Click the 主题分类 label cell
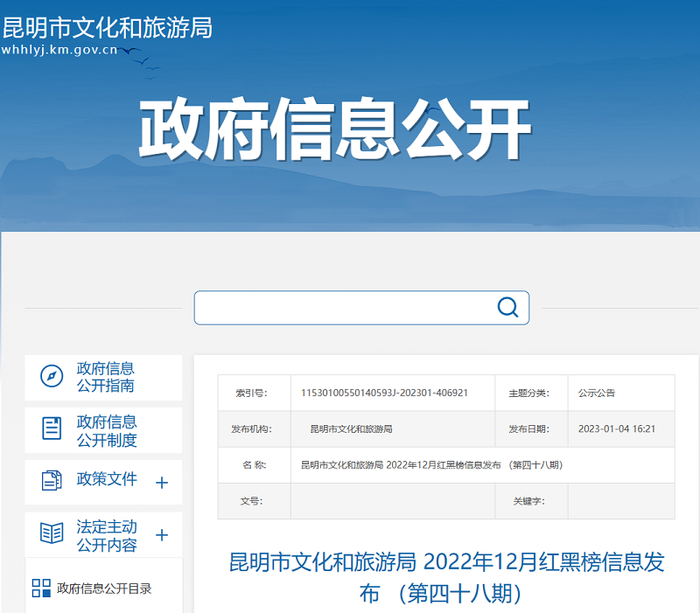This screenshot has width=700, height=613. pos(531,393)
